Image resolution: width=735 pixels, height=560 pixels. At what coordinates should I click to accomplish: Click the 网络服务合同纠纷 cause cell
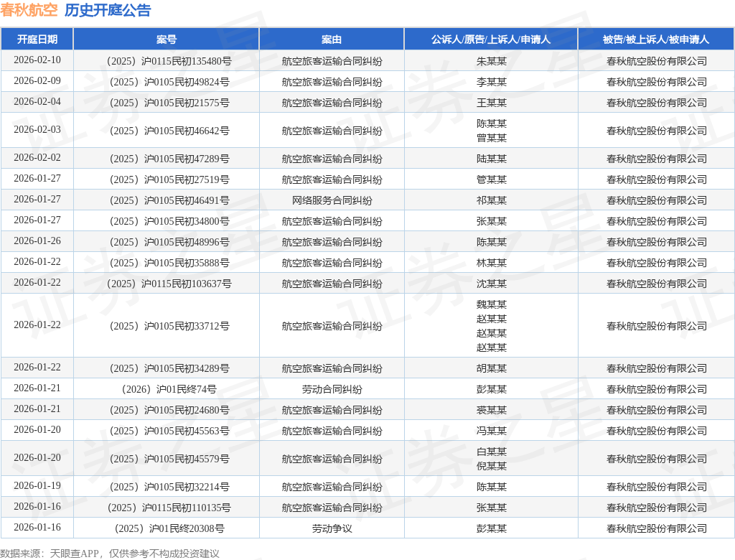pos(332,200)
